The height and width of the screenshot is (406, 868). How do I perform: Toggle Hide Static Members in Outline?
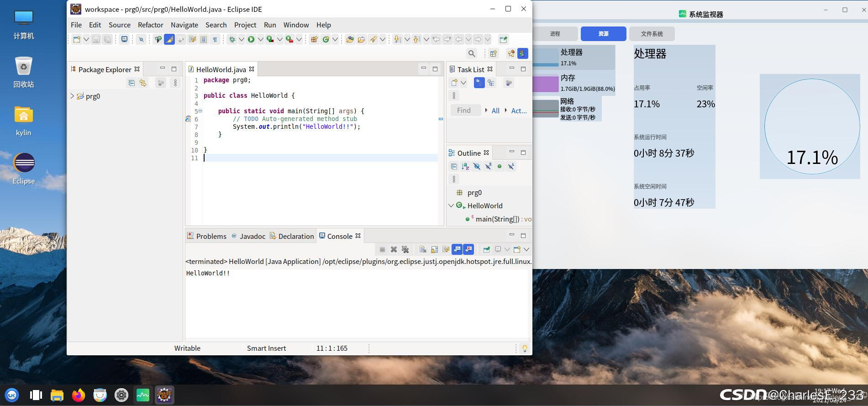pyautogui.click(x=488, y=166)
